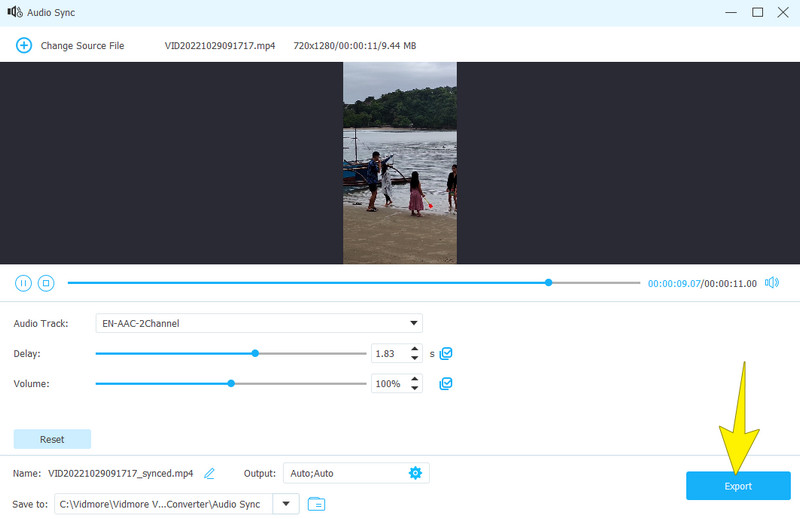800x519 pixels.
Task: Click the Export button
Action: 737,486
